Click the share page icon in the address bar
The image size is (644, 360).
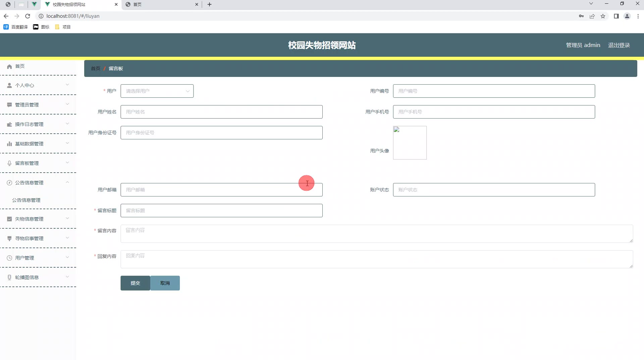(592, 16)
